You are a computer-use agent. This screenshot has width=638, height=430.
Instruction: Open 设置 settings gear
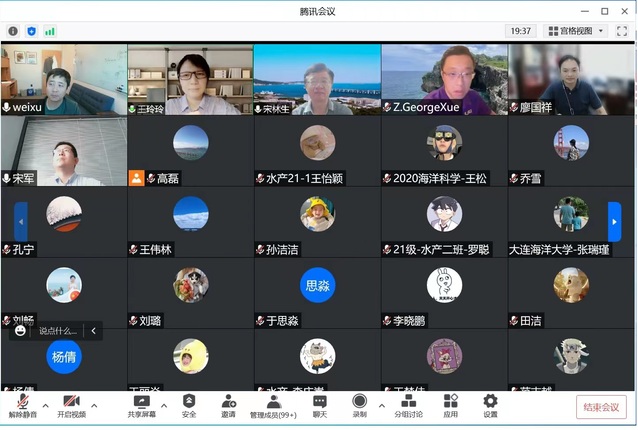(490, 404)
